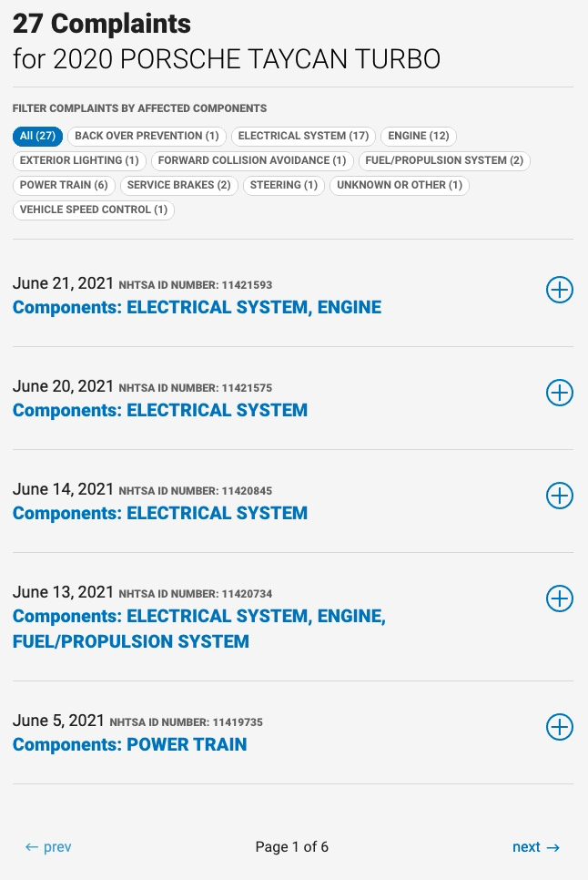
Task: Filter by Unknown or Other (1)
Action: coord(400,185)
